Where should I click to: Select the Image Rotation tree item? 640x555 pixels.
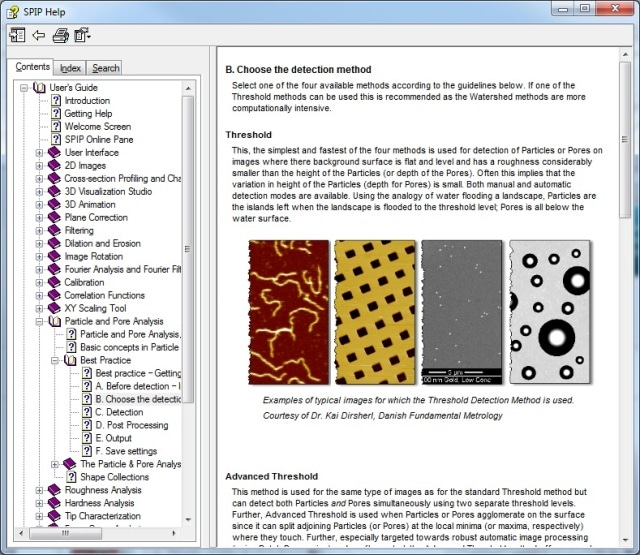tap(93, 256)
